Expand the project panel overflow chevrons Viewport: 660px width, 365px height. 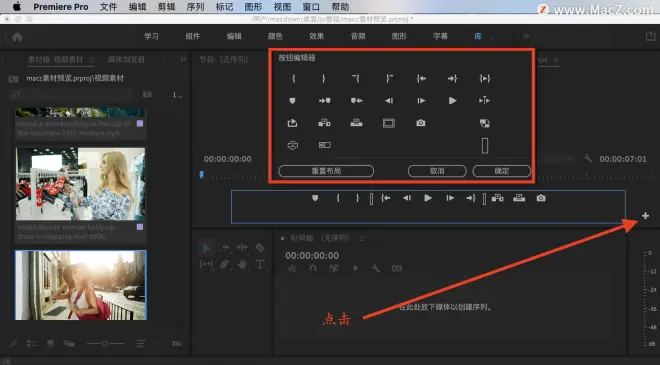pos(184,59)
